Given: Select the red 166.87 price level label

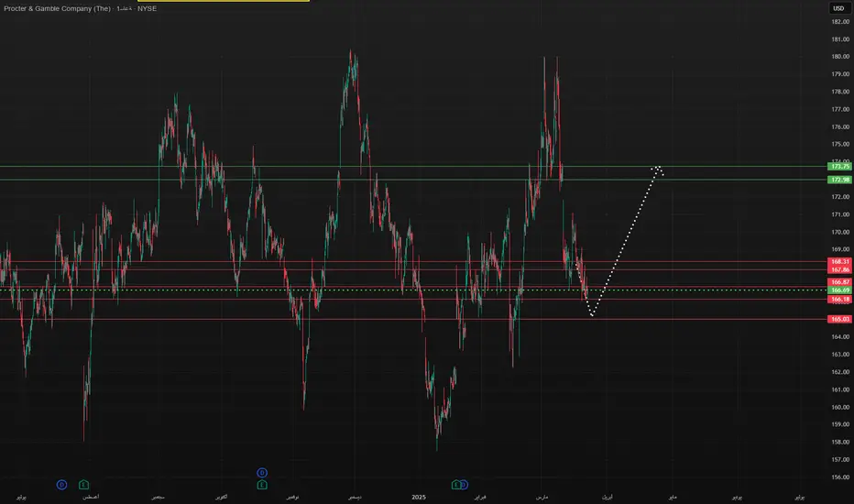Looking at the screenshot, I should pyautogui.click(x=840, y=282).
